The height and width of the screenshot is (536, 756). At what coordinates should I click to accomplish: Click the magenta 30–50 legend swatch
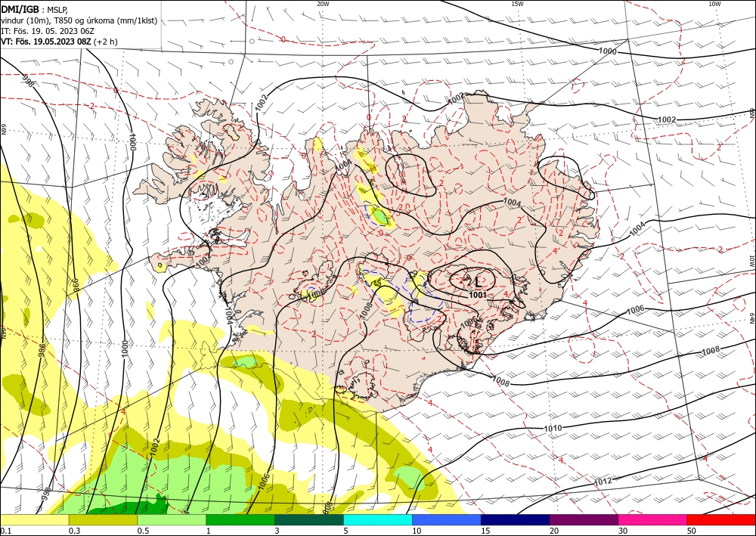(x=652, y=520)
